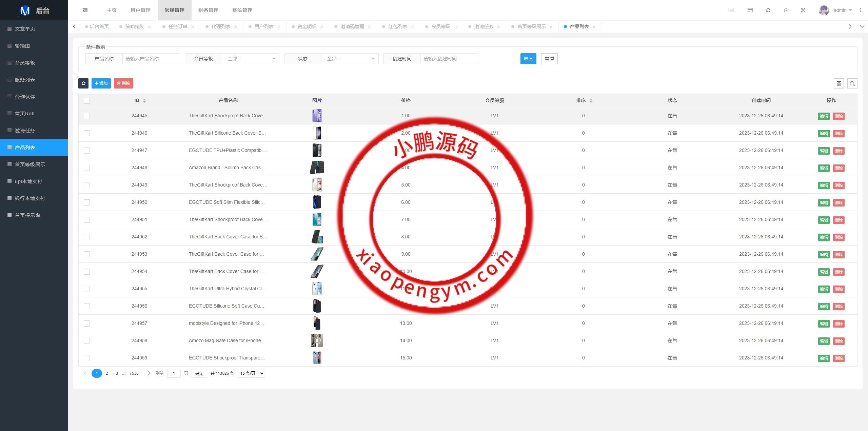Open the statistics chart icon in the header
868x431 pixels.
tap(731, 10)
